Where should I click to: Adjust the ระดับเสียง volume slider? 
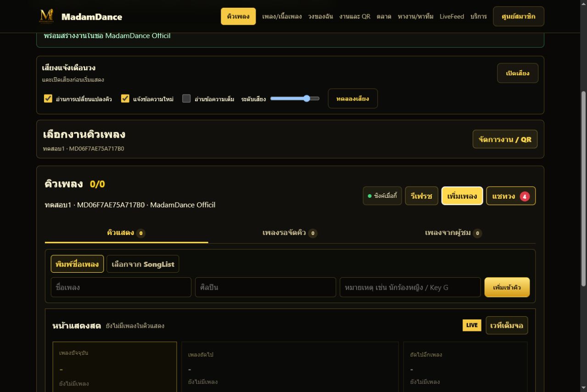[295, 98]
